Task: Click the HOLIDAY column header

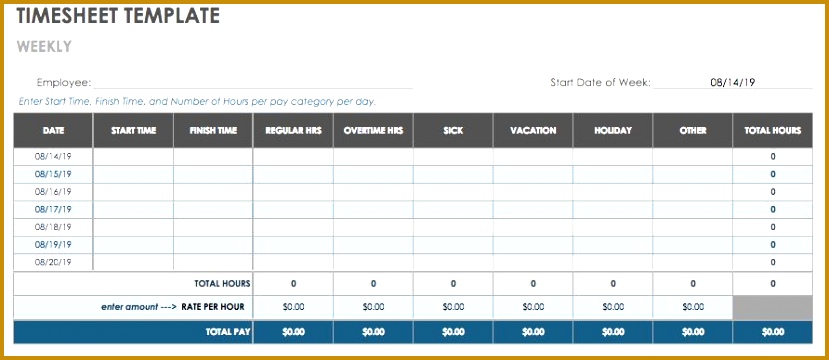Action: 613,130
